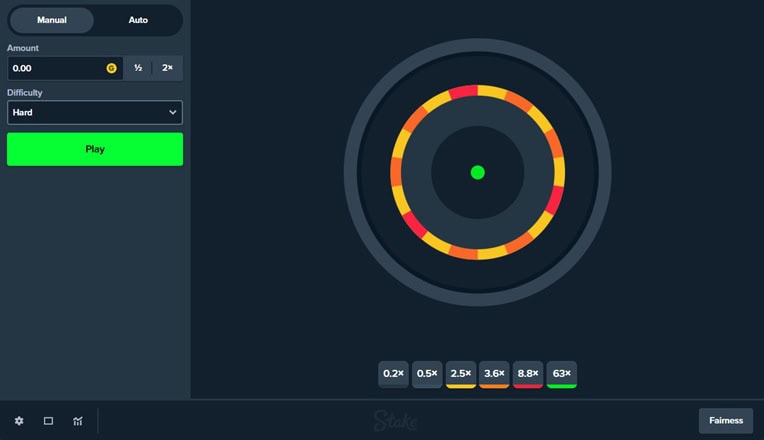Select the 0.2× multiplier tile

tap(393, 374)
